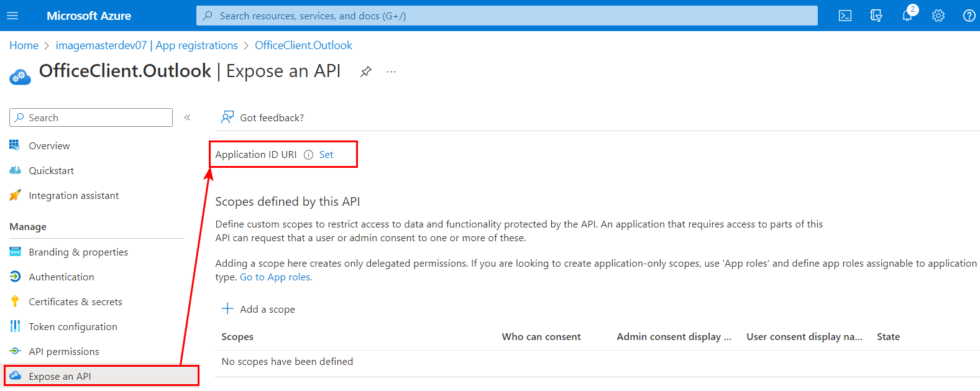Click the State column header
The width and height of the screenshot is (980, 391).
click(x=888, y=336)
